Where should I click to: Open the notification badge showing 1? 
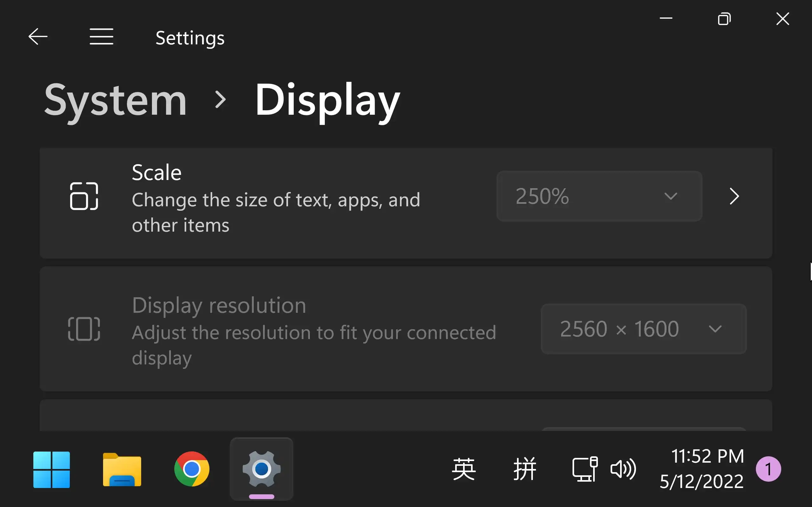(768, 469)
